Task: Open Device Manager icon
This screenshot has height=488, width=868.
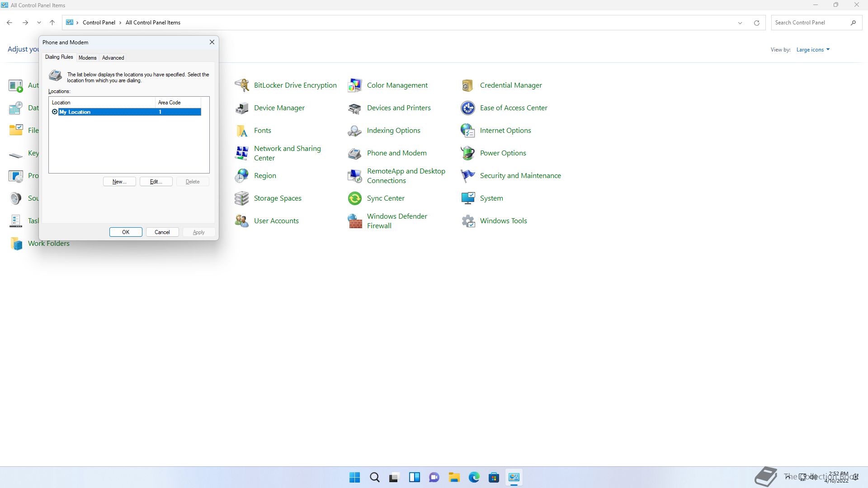Action: (242, 108)
